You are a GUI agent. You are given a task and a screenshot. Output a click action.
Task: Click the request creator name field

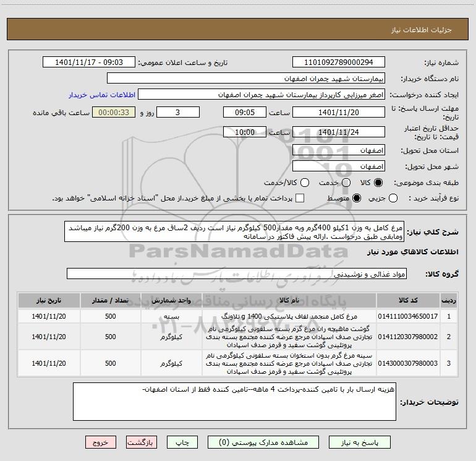click(261, 95)
